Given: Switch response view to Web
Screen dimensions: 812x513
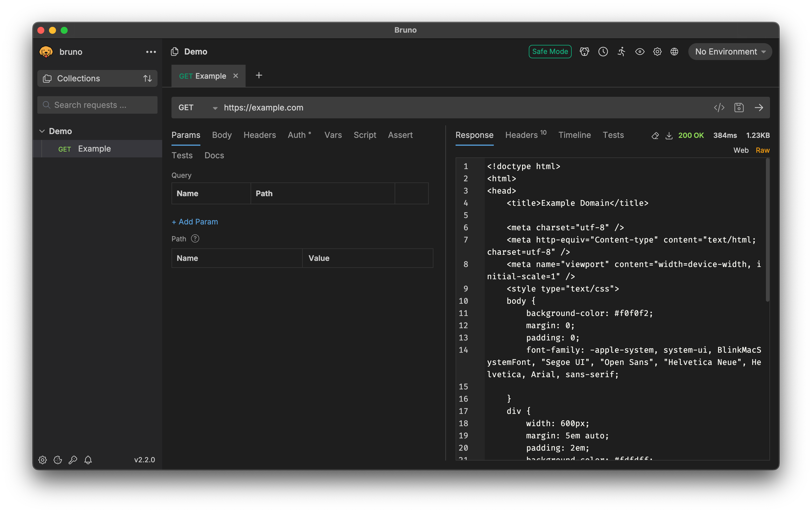Looking at the screenshot, I should (741, 150).
